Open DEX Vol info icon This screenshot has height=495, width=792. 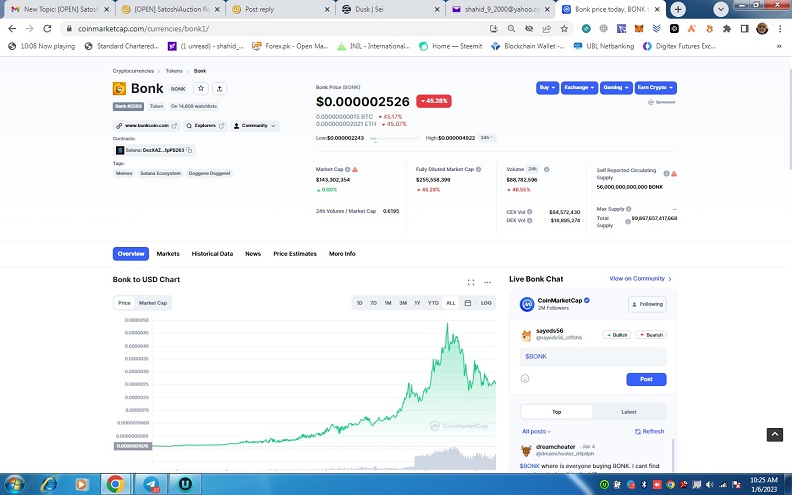tap(530, 221)
